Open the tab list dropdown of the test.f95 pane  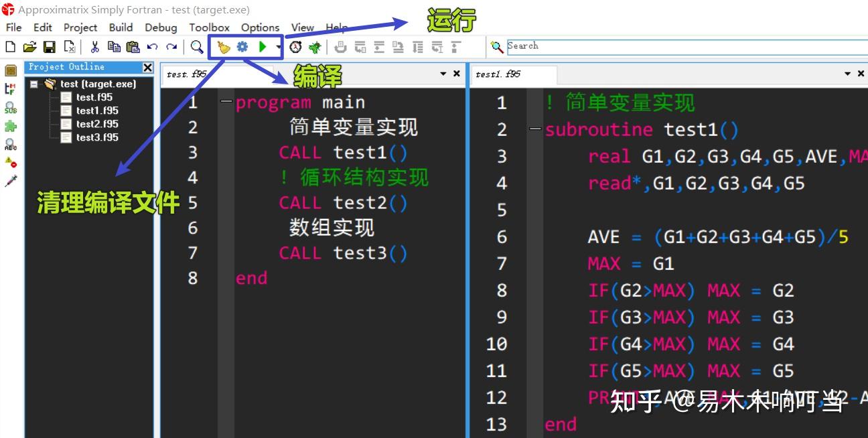443,74
